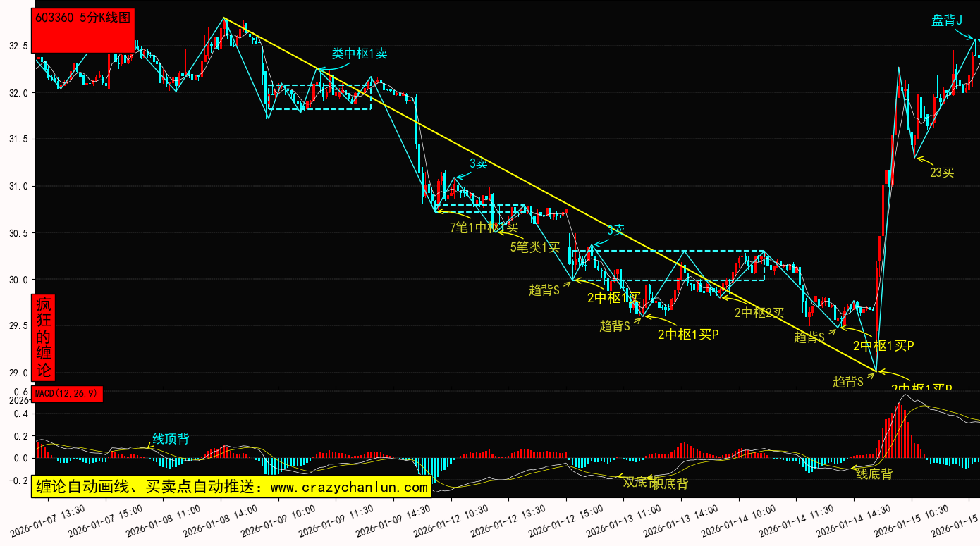Viewport: 980px width, 546px height.
Task: Click the MACD(12,26,9) indicator label
Action: (67, 393)
